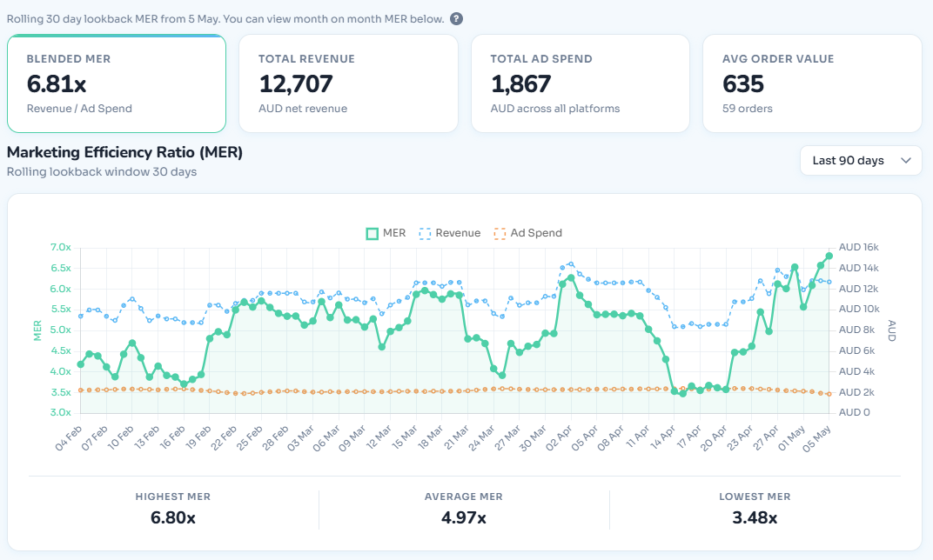
Task: Click the 6.81x blended MER value
Action: (57, 83)
